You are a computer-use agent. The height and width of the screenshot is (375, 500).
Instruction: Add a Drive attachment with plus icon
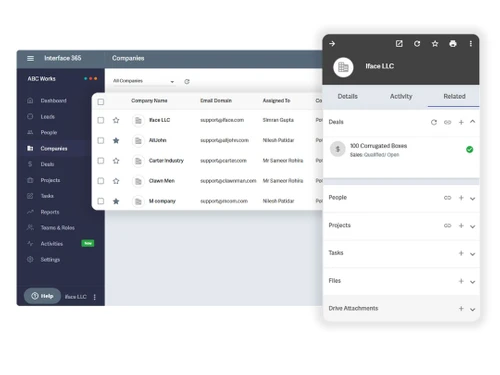461,309
